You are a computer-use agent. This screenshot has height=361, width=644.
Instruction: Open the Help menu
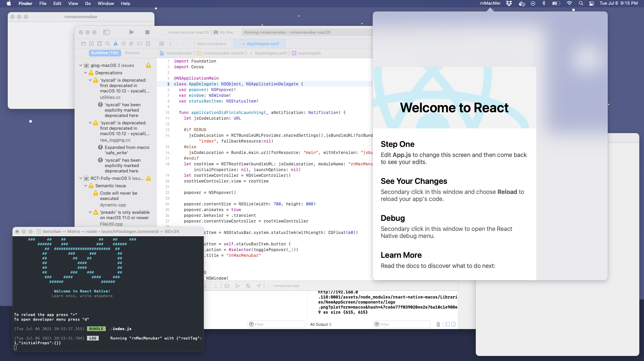pos(126,3)
